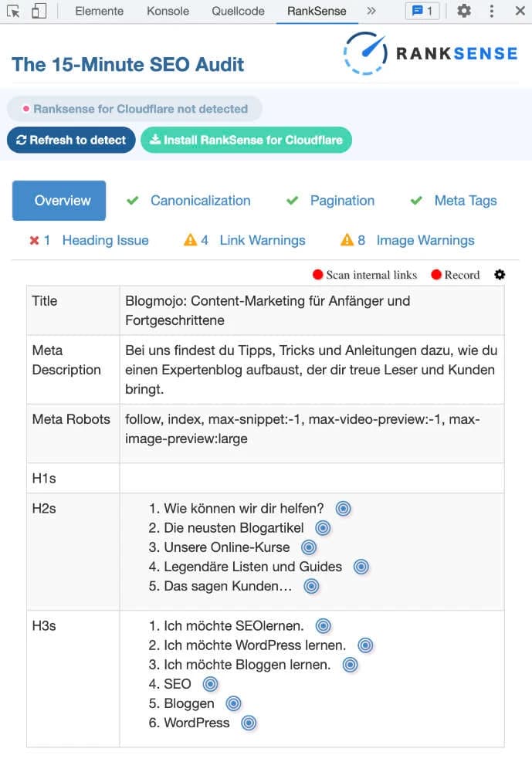Click the "Refresh to detect" button
The height and width of the screenshot is (772, 532).
tap(71, 140)
